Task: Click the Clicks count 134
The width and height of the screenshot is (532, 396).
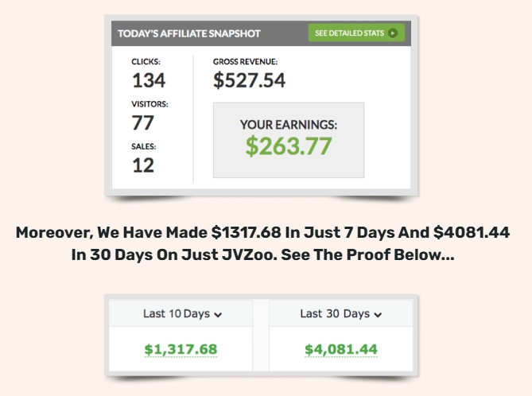Action: (x=149, y=80)
